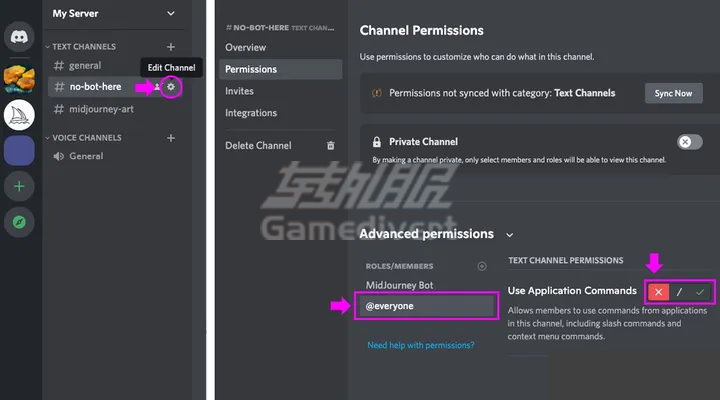Click the invite people icon on no-bot-here
This screenshot has width=720, height=400.
click(x=157, y=86)
